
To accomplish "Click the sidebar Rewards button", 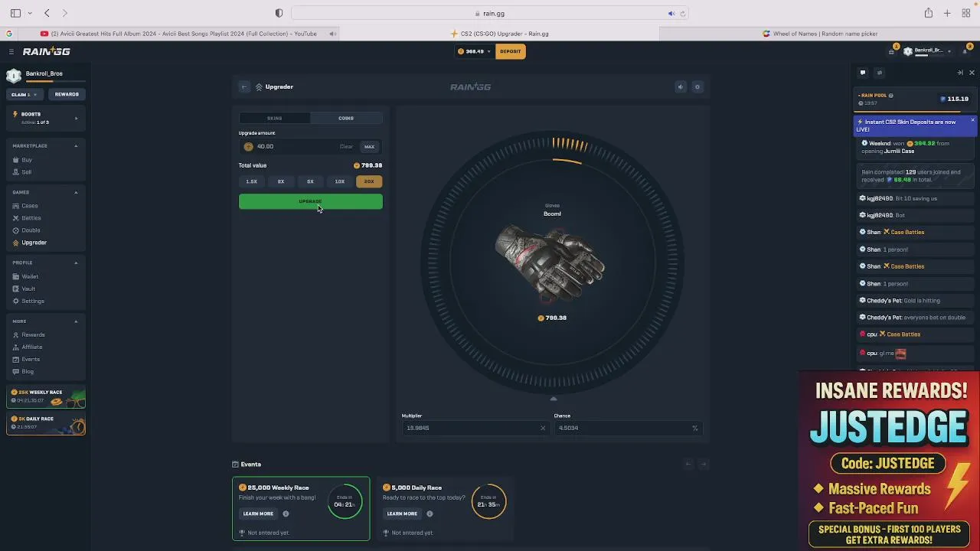I will click(x=67, y=94).
